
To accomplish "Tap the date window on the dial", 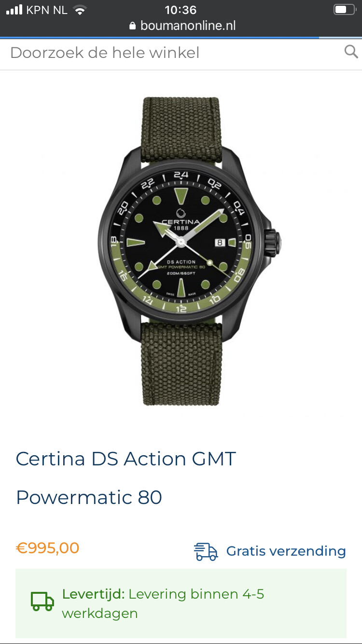I will pyautogui.click(x=219, y=242).
